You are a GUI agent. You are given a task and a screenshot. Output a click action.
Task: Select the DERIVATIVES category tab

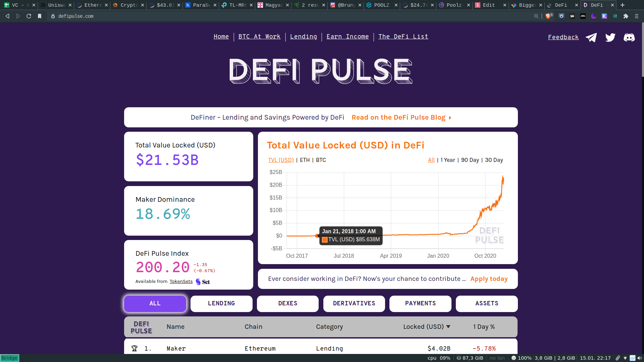(354, 304)
